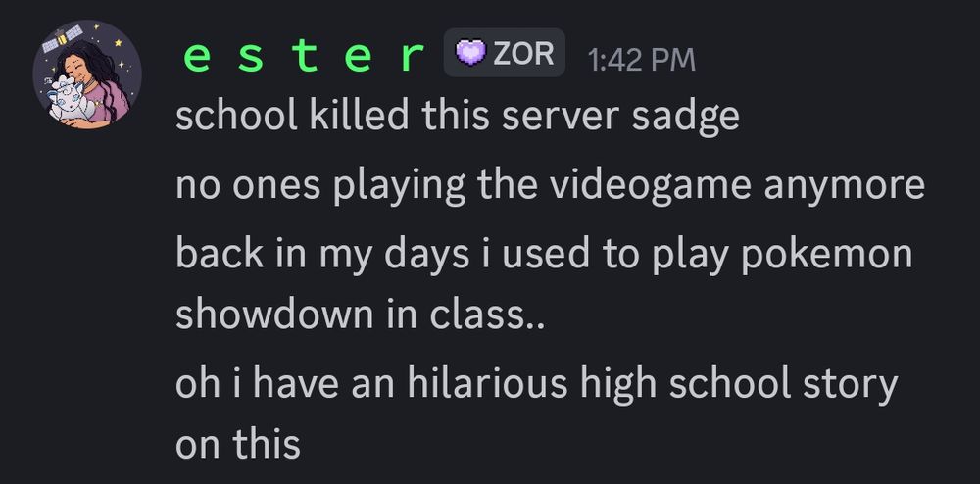
Task: Click the satellite drawn in the avatar
Action: click(62, 39)
